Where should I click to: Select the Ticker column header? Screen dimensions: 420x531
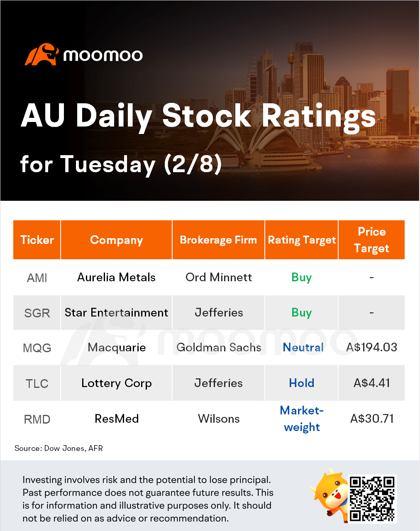(37, 240)
